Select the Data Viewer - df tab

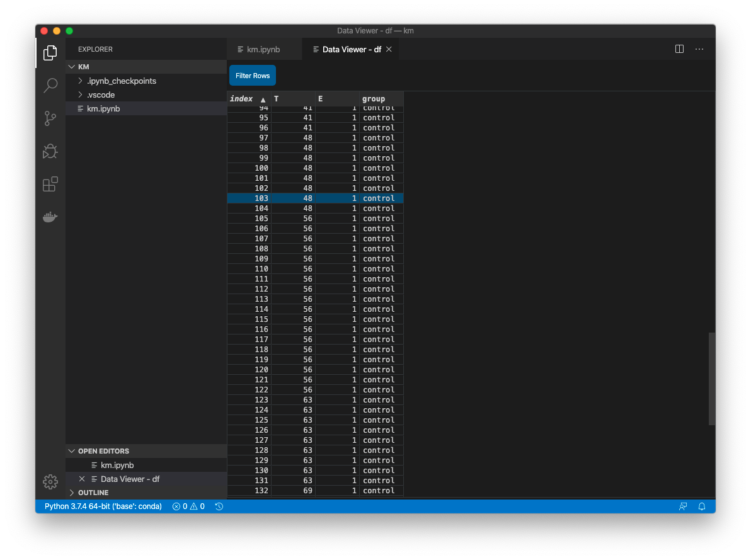click(x=352, y=49)
